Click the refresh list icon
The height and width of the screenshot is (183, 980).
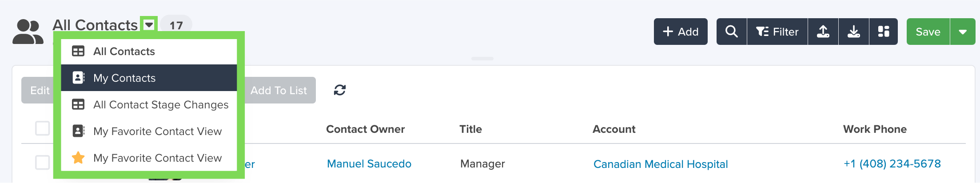click(x=340, y=90)
